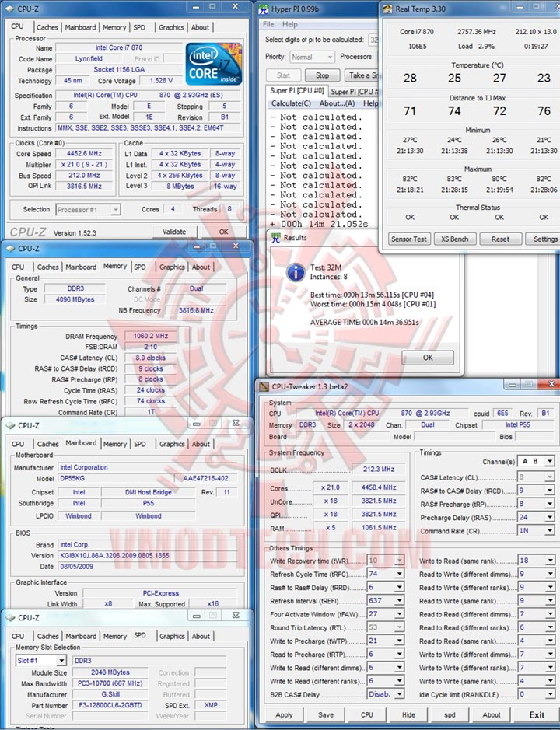Open the Priority Normal dropdown
This screenshot has width=560, height=730.
[312, 58]
